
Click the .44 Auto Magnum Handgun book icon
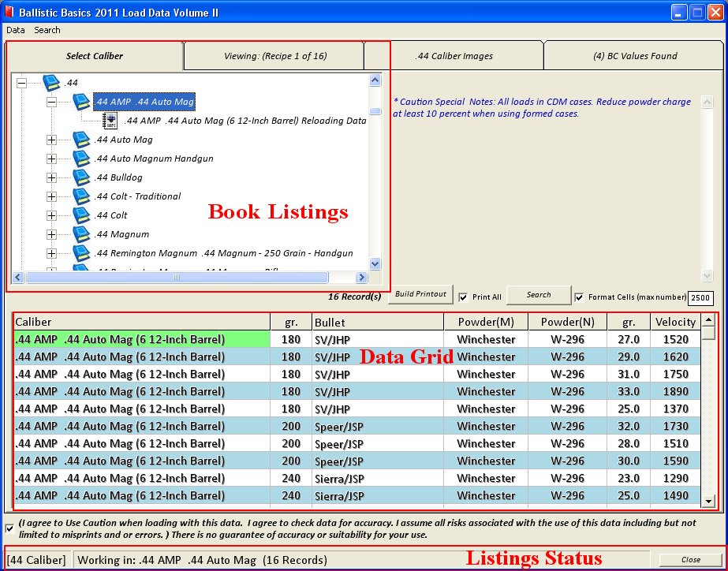(x=82, y=159)
